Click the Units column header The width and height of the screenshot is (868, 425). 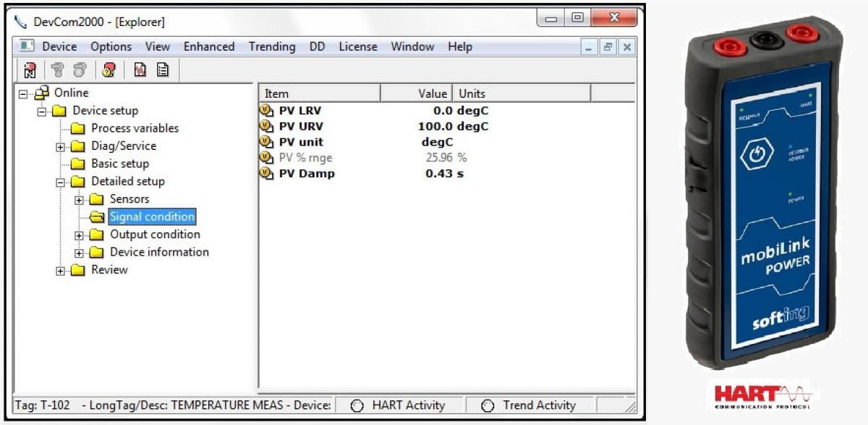[522, 93]
